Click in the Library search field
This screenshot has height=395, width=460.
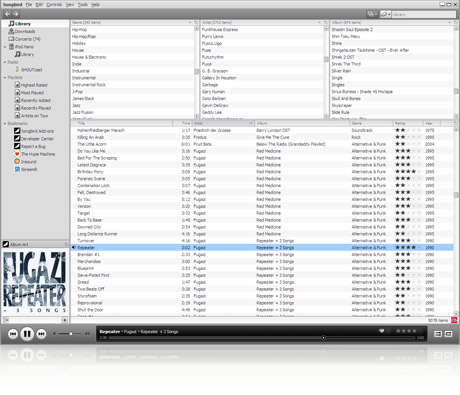[x=423, y=14]
